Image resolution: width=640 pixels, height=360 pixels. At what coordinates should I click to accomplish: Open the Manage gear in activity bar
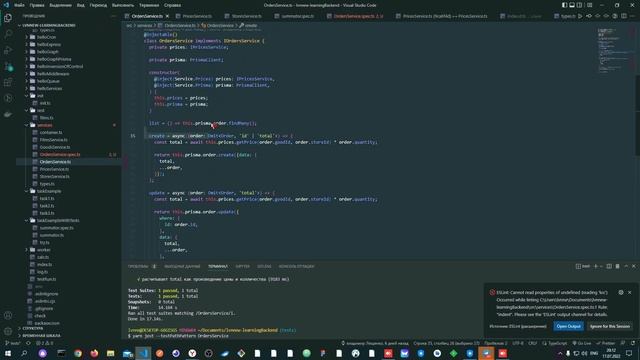8,331
